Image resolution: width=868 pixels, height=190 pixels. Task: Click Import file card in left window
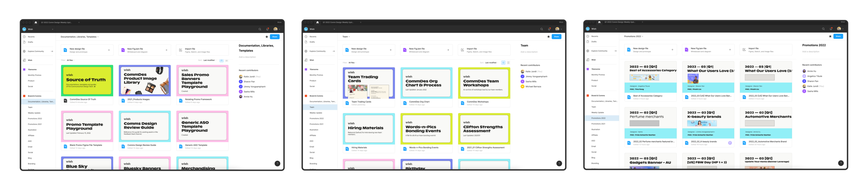coord(202,50)
